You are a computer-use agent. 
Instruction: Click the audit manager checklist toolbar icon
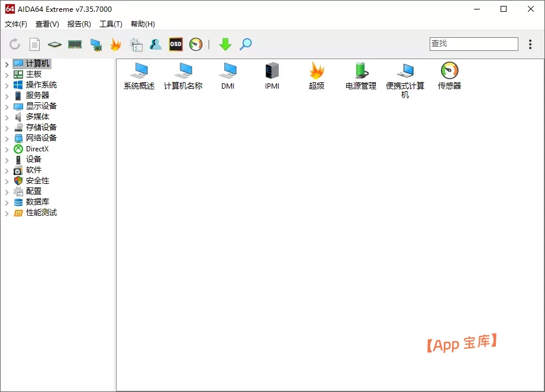pos(136,45)
